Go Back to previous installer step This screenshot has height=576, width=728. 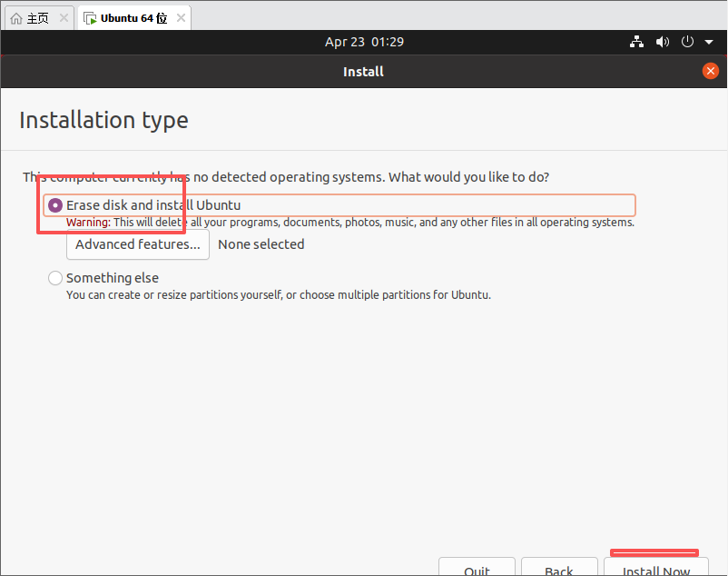(559, 568)
